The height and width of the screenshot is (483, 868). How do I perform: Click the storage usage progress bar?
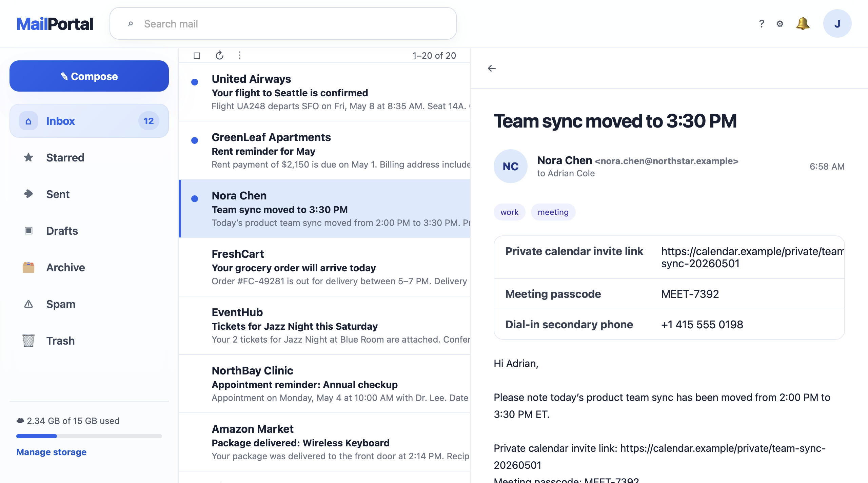pyautogui.click(x=89, y=436)
